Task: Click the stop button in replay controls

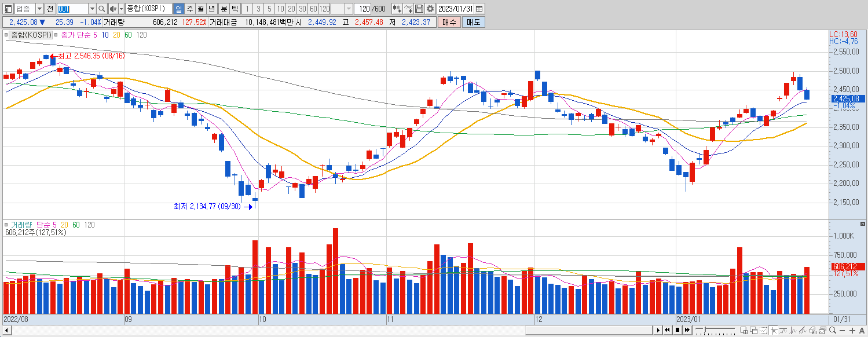Action: coord(677,330)
